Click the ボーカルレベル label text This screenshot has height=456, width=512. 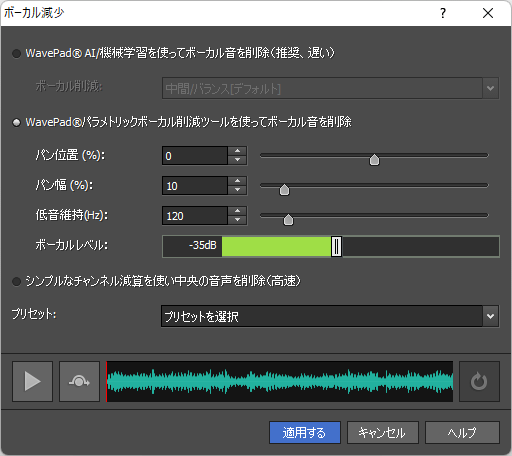pos(72,246)
